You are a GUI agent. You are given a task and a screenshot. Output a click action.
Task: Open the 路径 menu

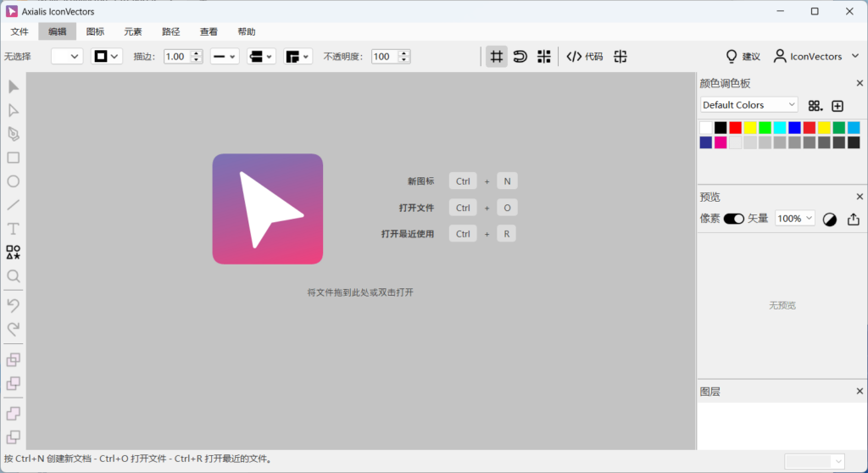click(x=171, y=31)
